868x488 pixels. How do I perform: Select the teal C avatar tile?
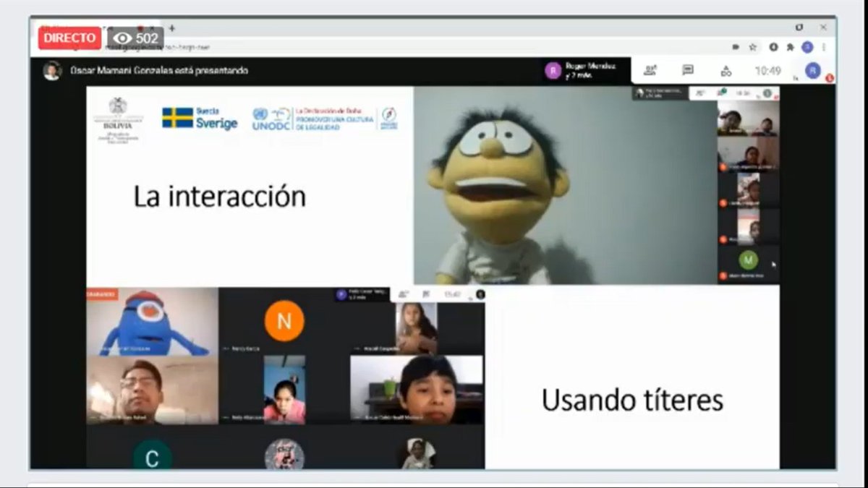coord(153,453)
